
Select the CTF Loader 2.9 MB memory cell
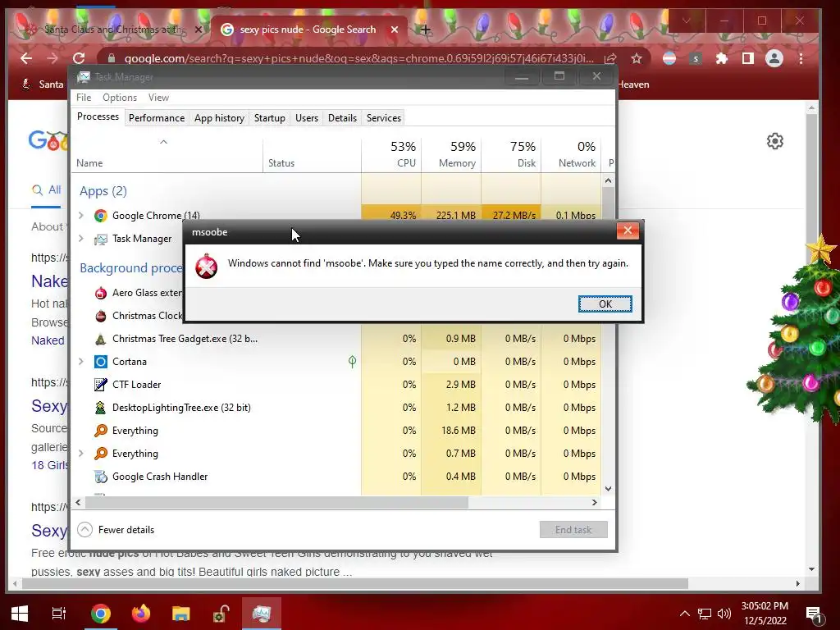pos(451,385)
